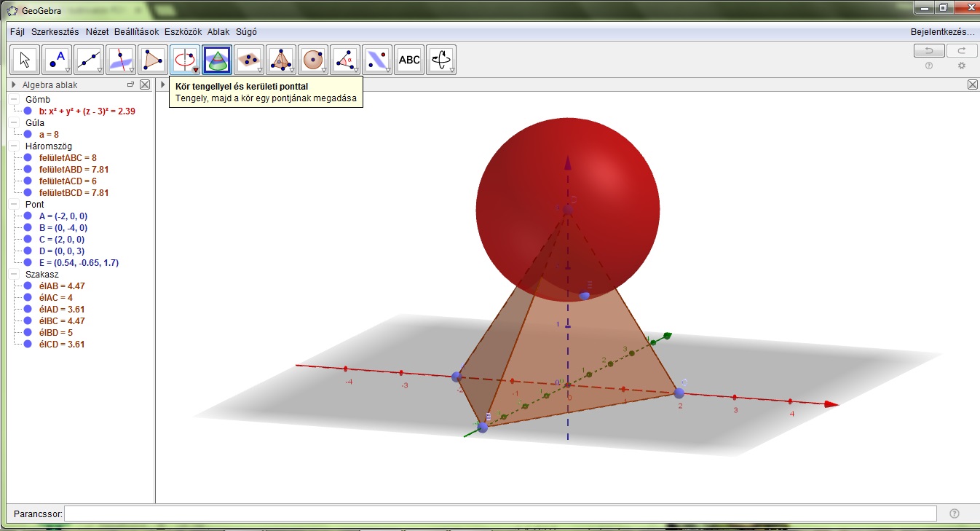The height and width of the screenshot is (531, 980).
Task: Click the Redo arrow button
Action: 962,50
